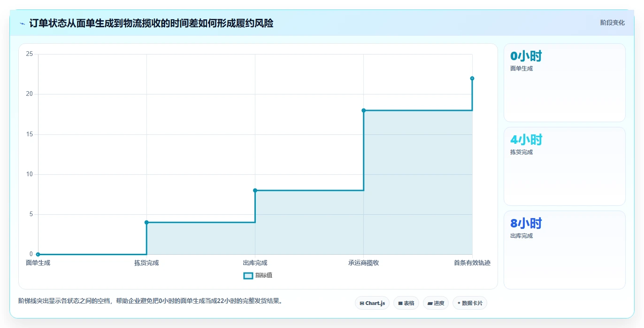The image size is (644, 328).
Task: Click the chart title about 履约风险
Action: 151,23
